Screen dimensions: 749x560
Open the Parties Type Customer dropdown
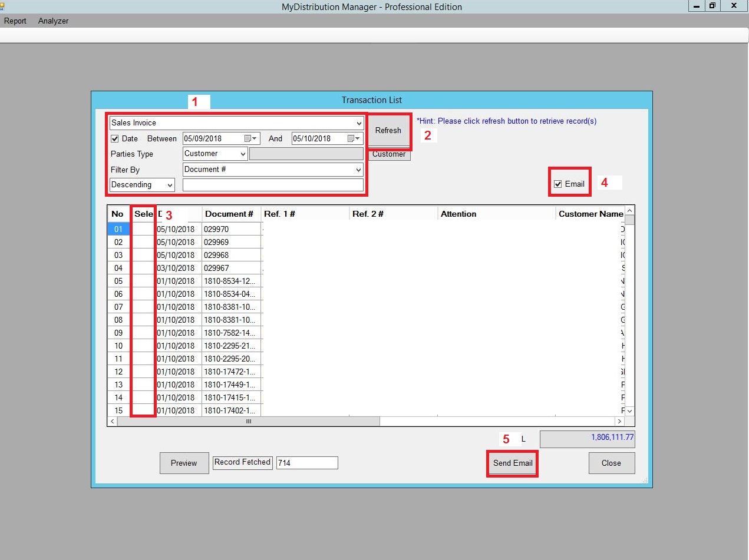243,154
